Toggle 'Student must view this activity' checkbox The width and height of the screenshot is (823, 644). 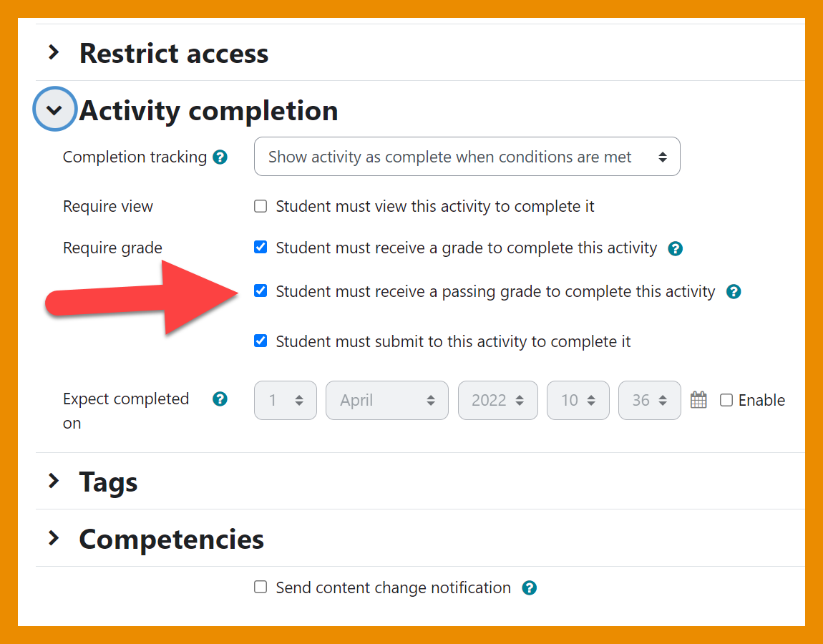pyautogui.click(x=261, y=207)
